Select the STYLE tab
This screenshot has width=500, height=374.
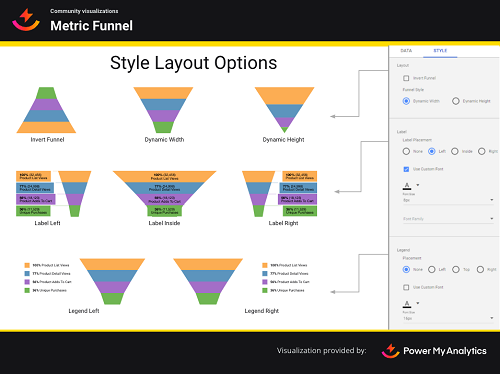point(440,51)
